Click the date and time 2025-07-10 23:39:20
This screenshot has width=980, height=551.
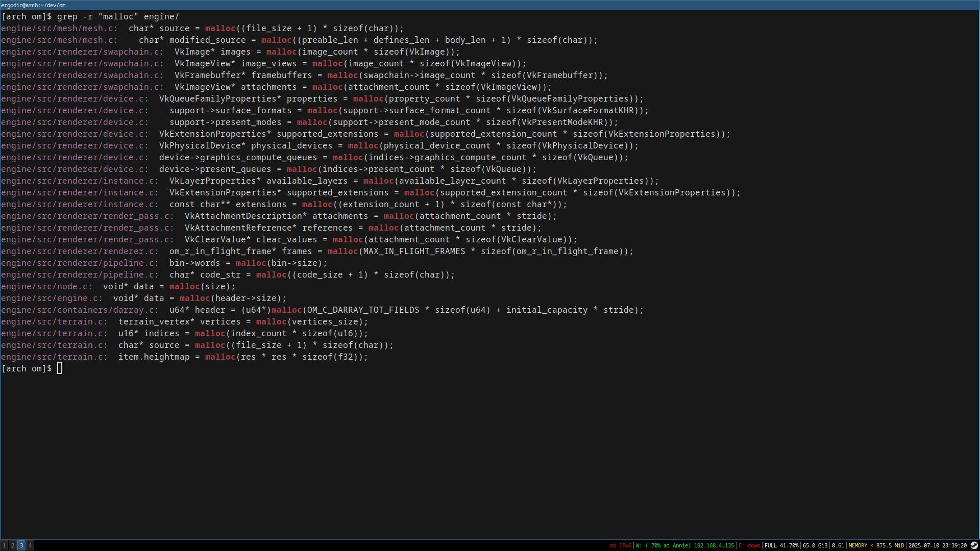click(x=937, y=546)
